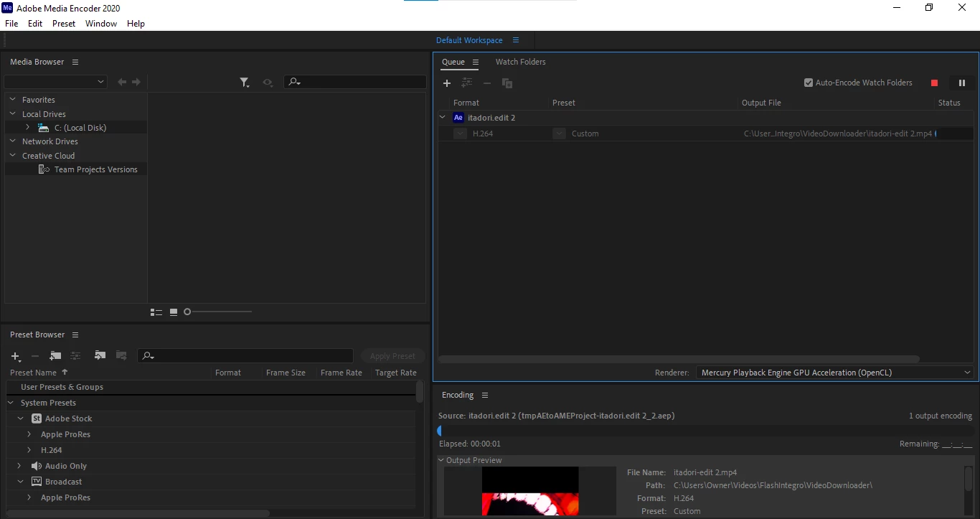
Task: Click the Audio Only speaker icon
Action: [37, 466]
